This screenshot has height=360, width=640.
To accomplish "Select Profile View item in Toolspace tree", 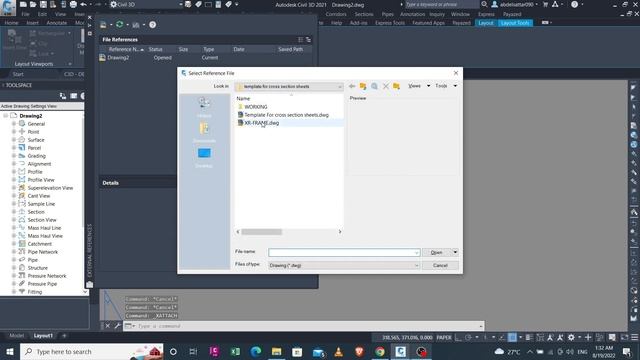I will pos(41,180).
